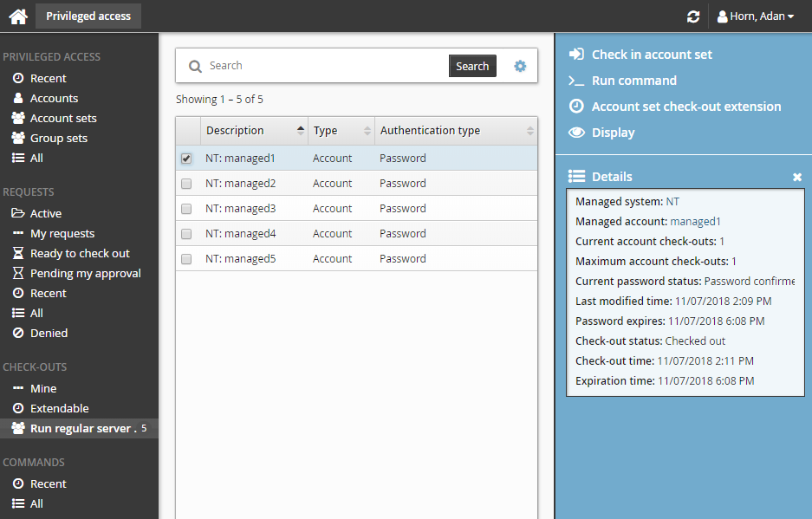Close the Details panel
The image size is (812, 519).
click(796, 177)
